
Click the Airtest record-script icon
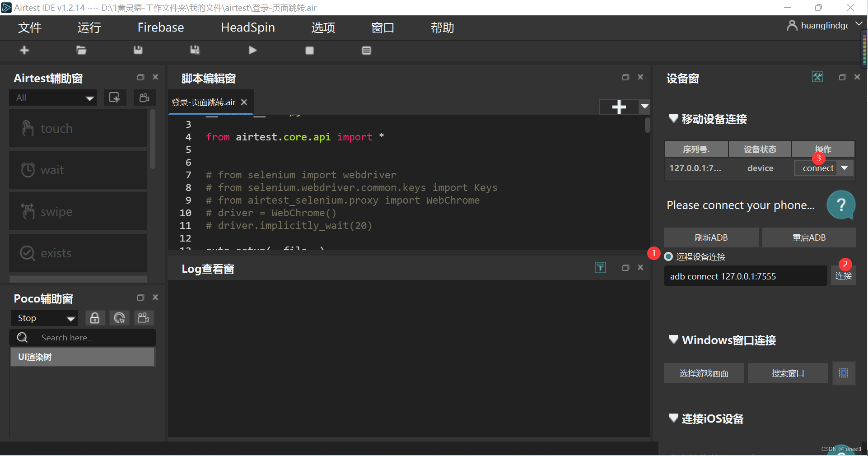click(x=115, y=98)
